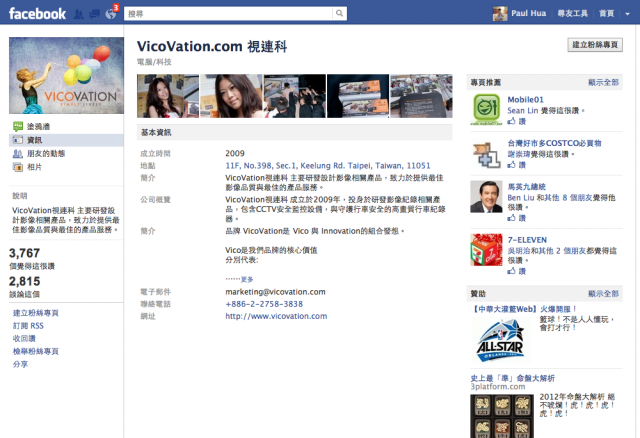Viewport: 640px width, 438px height.
Task: Click 馬英九總統 profile photo
Action: pos(486,197)
